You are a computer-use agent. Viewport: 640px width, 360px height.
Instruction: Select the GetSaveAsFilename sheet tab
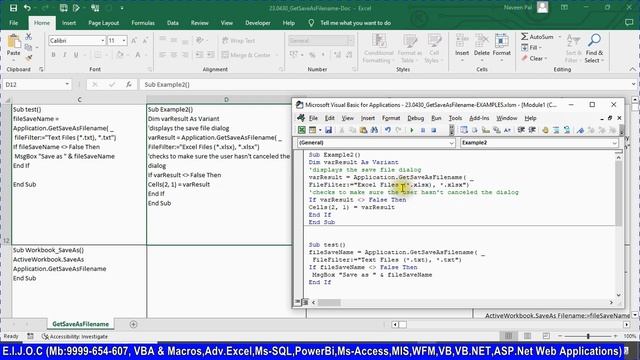click(x=80, y=324)
